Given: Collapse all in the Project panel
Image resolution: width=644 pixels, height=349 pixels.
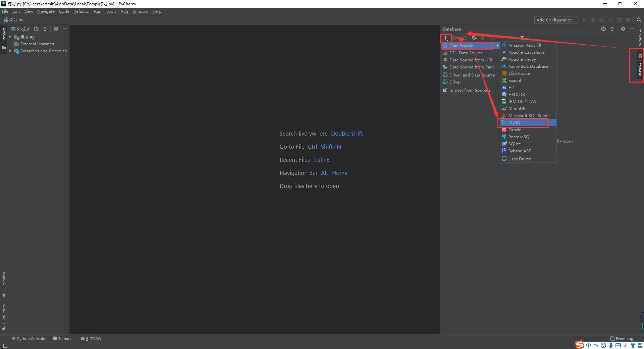Looking at the screenshot, I should coord(45,29).
